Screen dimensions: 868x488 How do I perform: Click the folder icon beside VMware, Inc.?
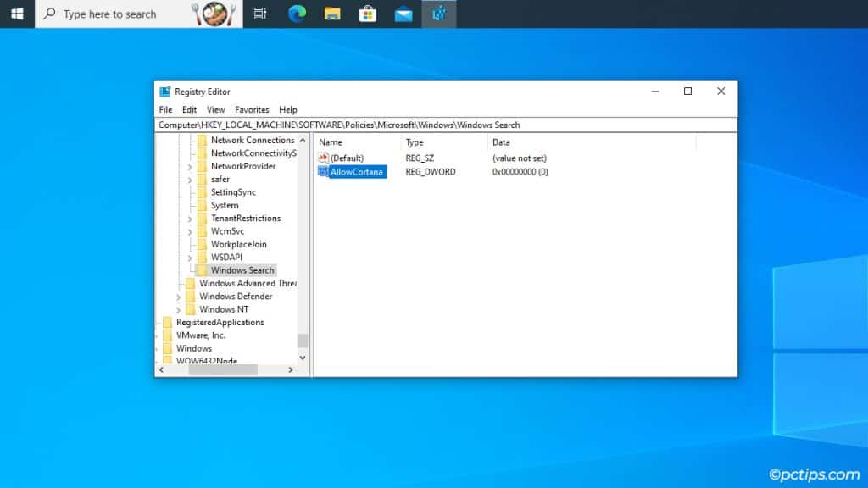(x=168, y=335)
